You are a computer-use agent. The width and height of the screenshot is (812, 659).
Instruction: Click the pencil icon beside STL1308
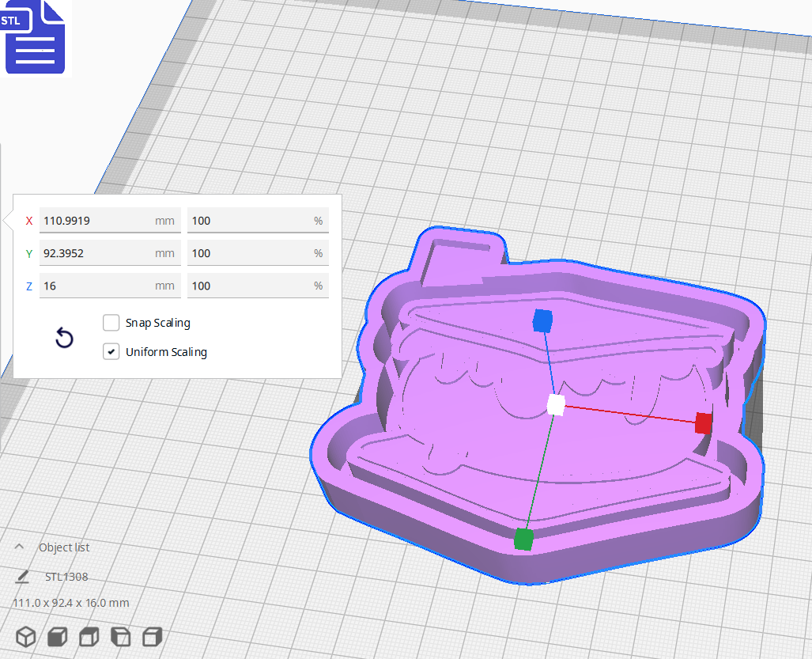coord(21,576)
